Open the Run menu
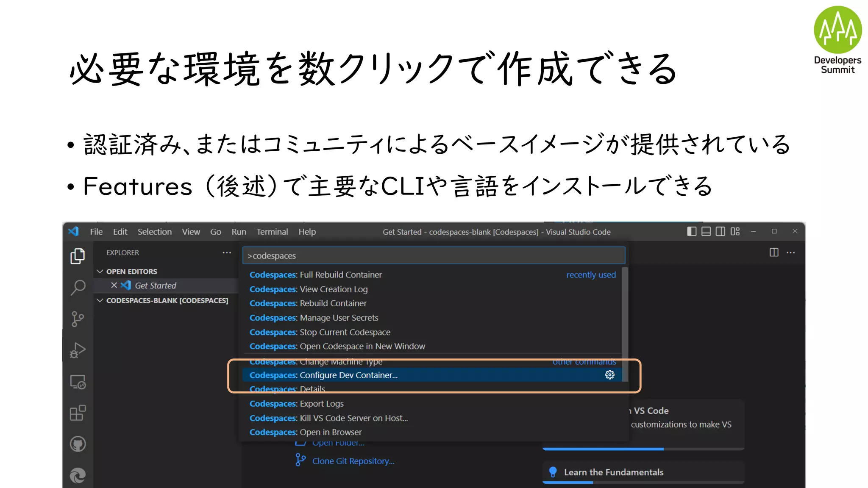This screenshot has height=488, width=868. [x=239, y=232]
